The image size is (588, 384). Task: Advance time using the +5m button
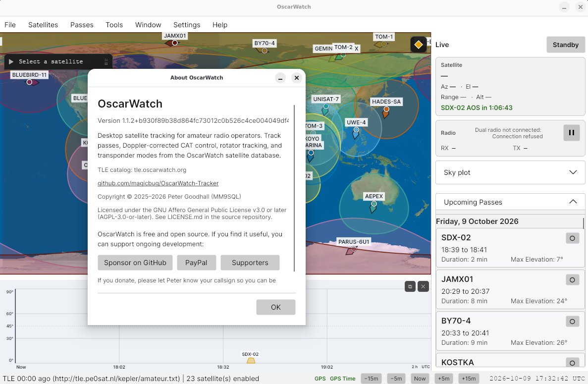[444, 379]
